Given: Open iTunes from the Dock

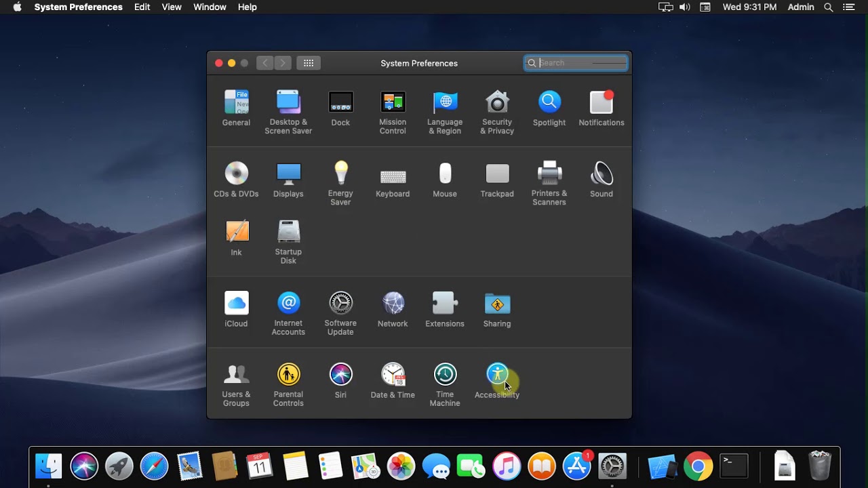Looking at the screenshot, I should pos(507,466).
